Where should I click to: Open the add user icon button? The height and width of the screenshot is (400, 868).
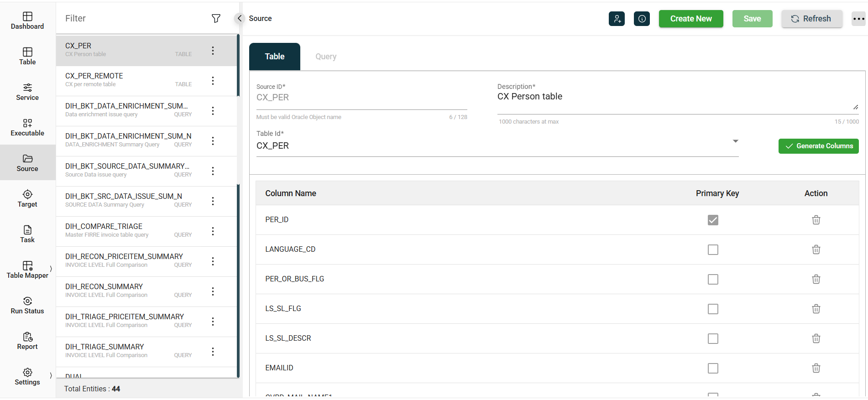pyautogui.click(x=617, y=19)
